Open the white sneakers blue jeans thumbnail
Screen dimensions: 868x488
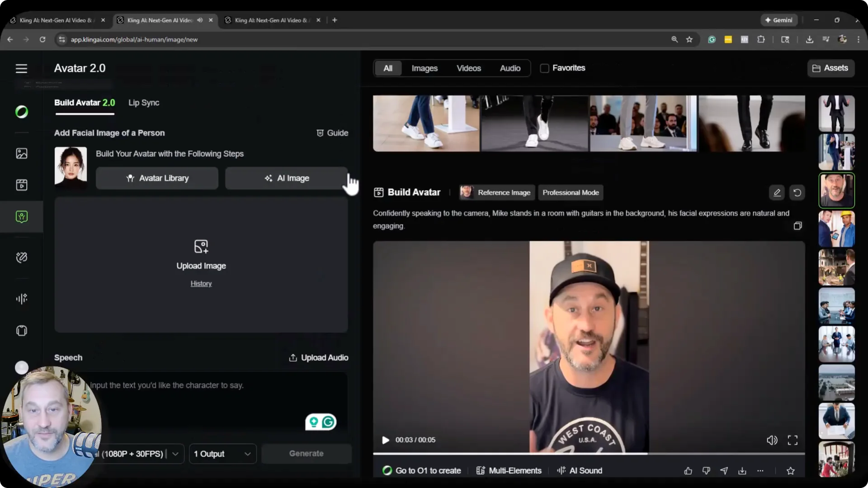tap(426, 123)
